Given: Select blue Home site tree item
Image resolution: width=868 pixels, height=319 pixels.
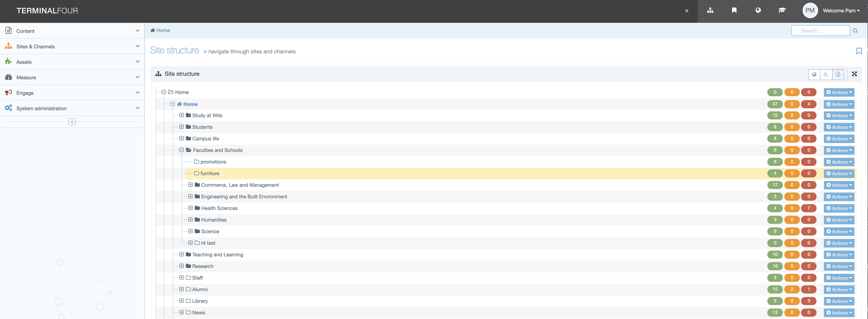Looking at the screenshot, I should 190,104.
